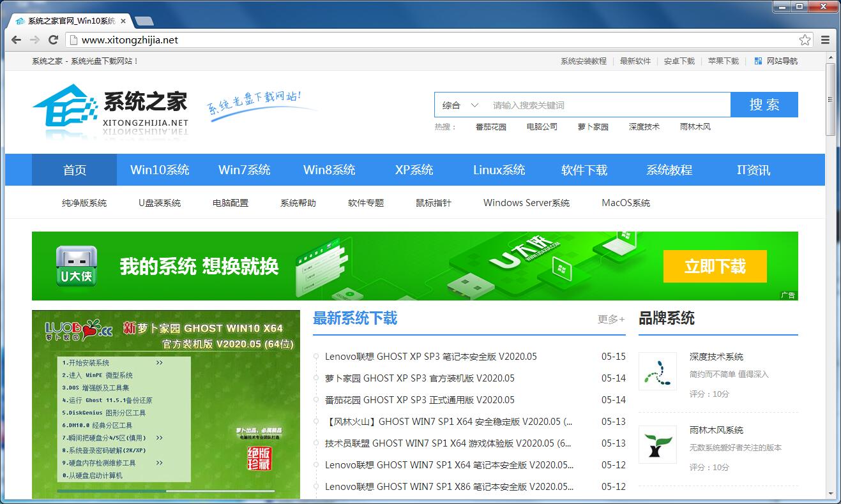
Task: Click the 雨林木风系统 title link
Action: point(716,430)
